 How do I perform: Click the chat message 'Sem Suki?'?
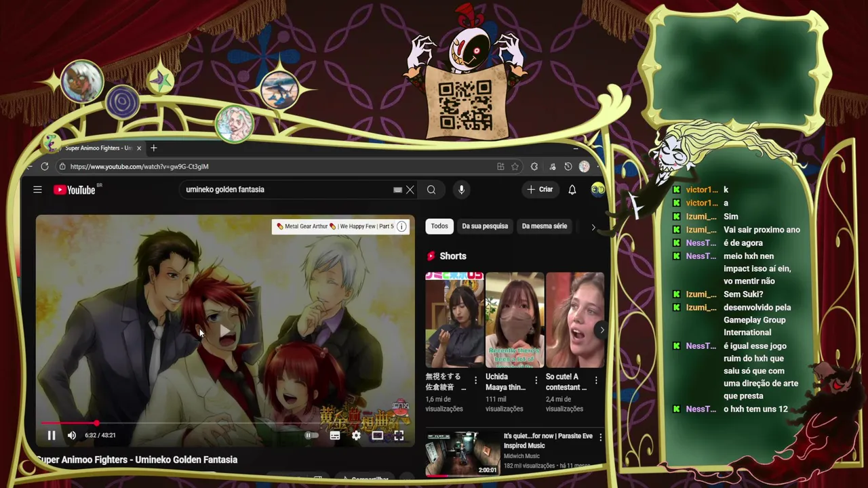[743, 294]
